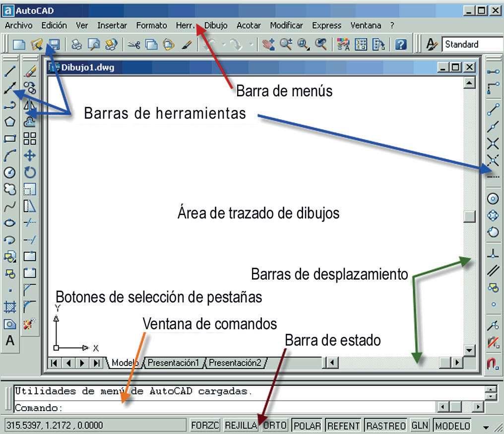
Task: Open the Modificar menu
Action: click(x=286, y=25)
